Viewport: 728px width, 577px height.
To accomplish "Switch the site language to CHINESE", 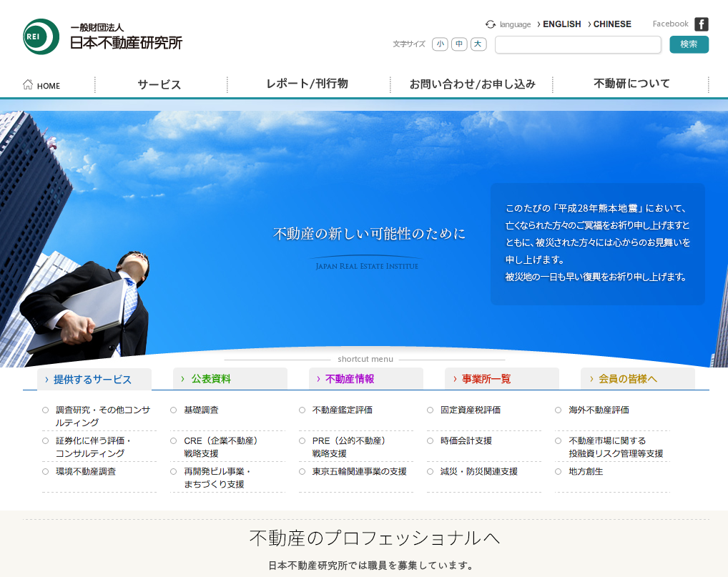I will [x=611, y=24].
